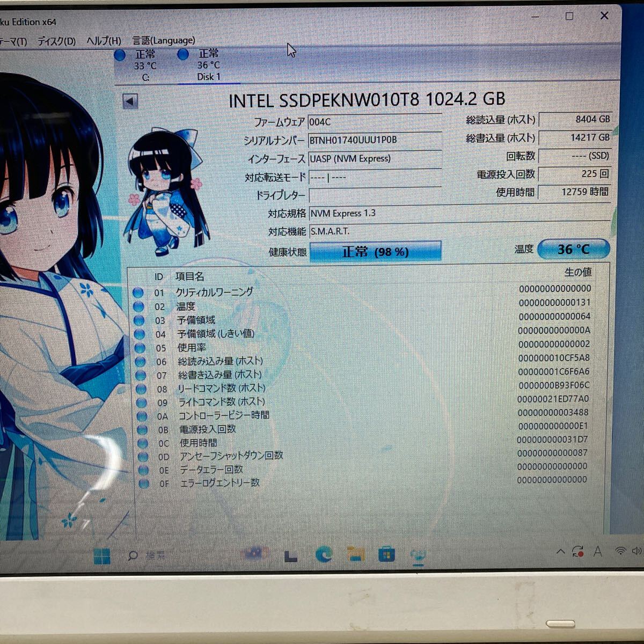Open the 言語(Language) menu
This screenshot has width=644, height=644.
[164, 40]
